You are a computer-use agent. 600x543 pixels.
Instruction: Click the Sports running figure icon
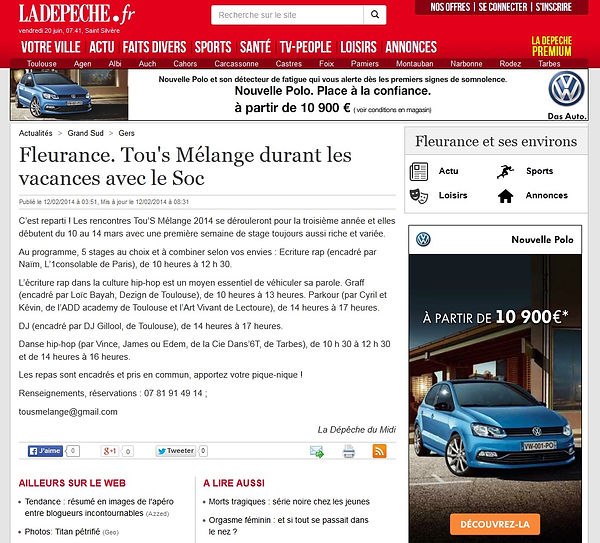(x=505, y=171)
